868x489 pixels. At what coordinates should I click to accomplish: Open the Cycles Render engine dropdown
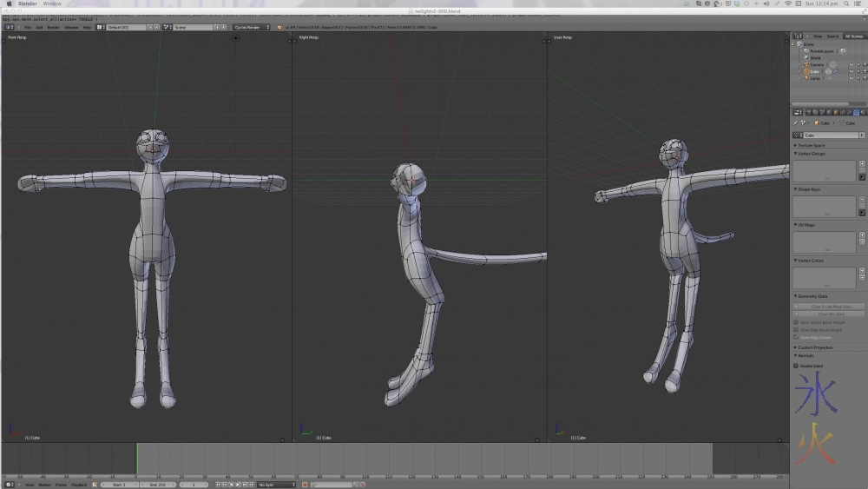(x=252, y=27)
